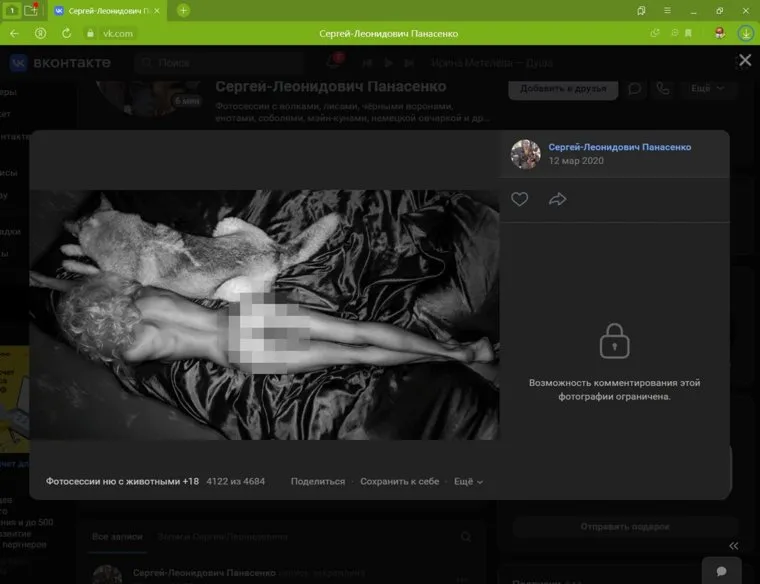The width and height of the screenshot is (760, 584).
Task: Go back using the browser back arrow
Action: 14,33
